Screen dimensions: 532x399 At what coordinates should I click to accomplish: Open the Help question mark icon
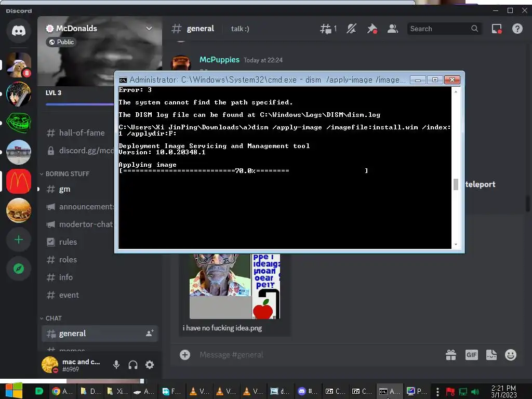517,29
